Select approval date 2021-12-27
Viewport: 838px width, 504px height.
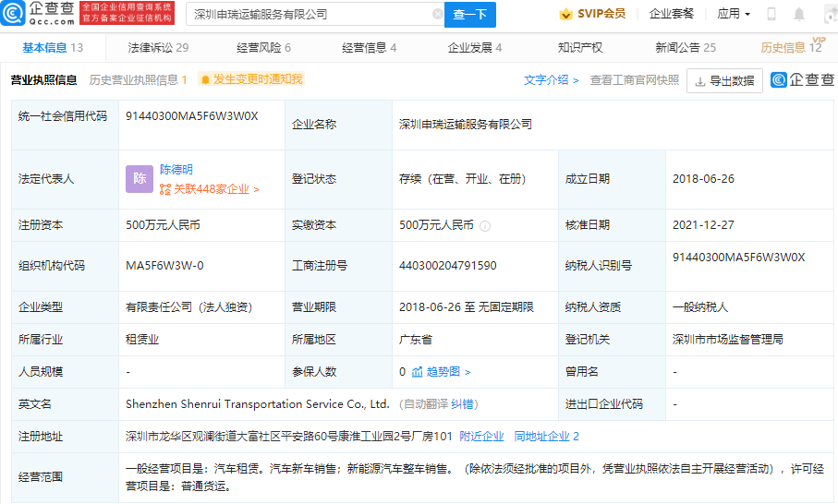(x=703, y=225)
